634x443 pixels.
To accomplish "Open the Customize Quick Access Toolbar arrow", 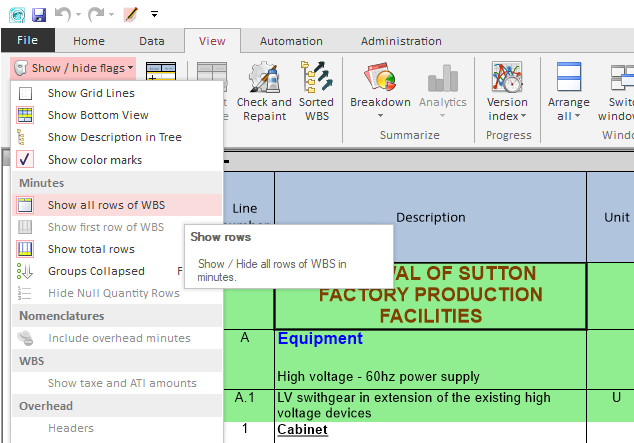I will (155, 14).
